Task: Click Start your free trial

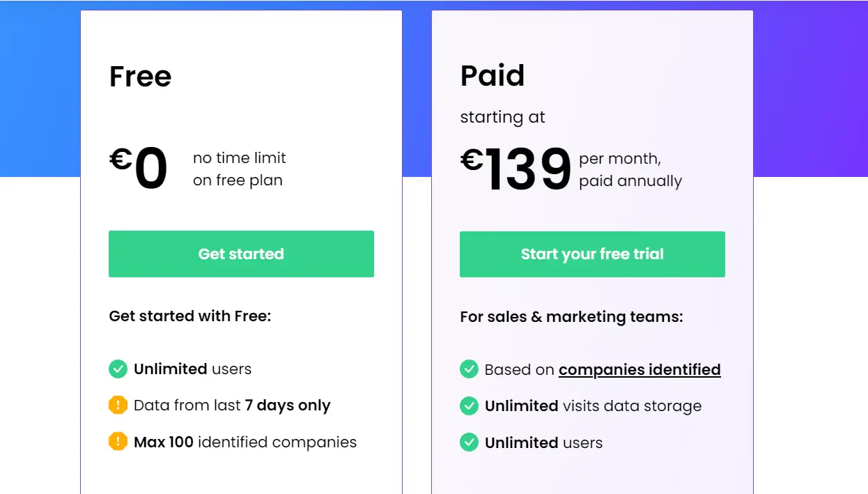Action: pos(591,254)
